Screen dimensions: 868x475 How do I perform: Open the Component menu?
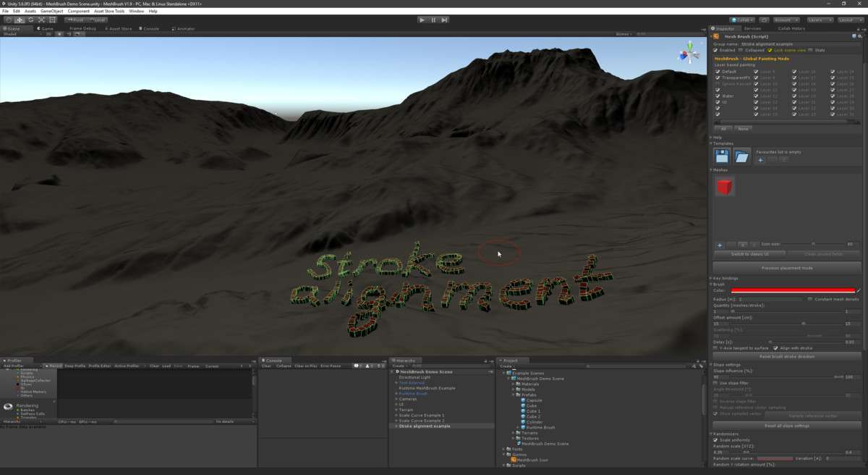pyautogui.click(x=79, y=12)
